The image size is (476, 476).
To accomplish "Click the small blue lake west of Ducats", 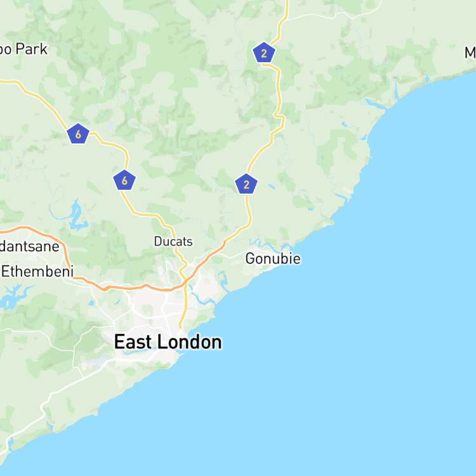I will 77,216.
